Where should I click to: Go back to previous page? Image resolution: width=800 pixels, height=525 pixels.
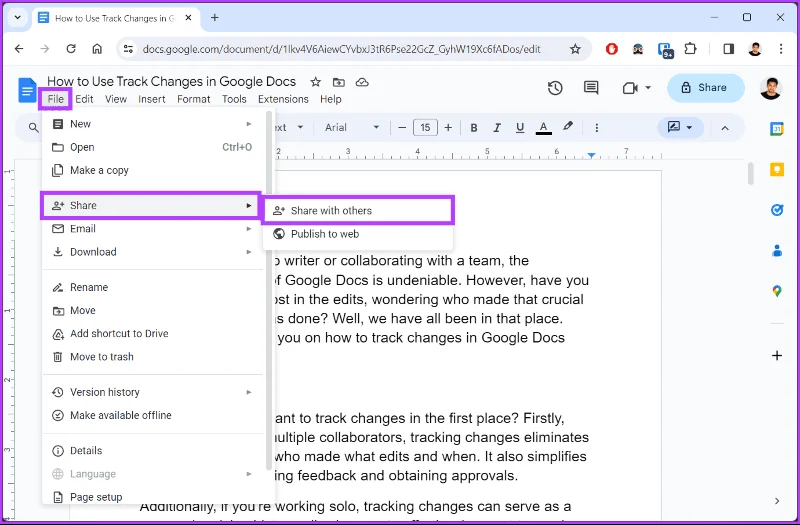pyautogui.click(x=19, y=49)
